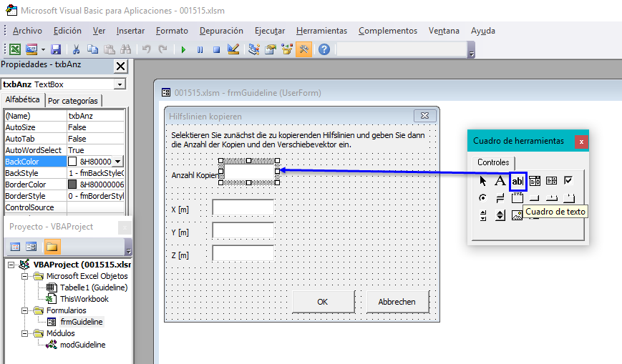Toggle Folders button in Proyecto panel
Image resolution: width=622 pixels, height=364 pixels.
pyautogui.click(x=52, y=247)
